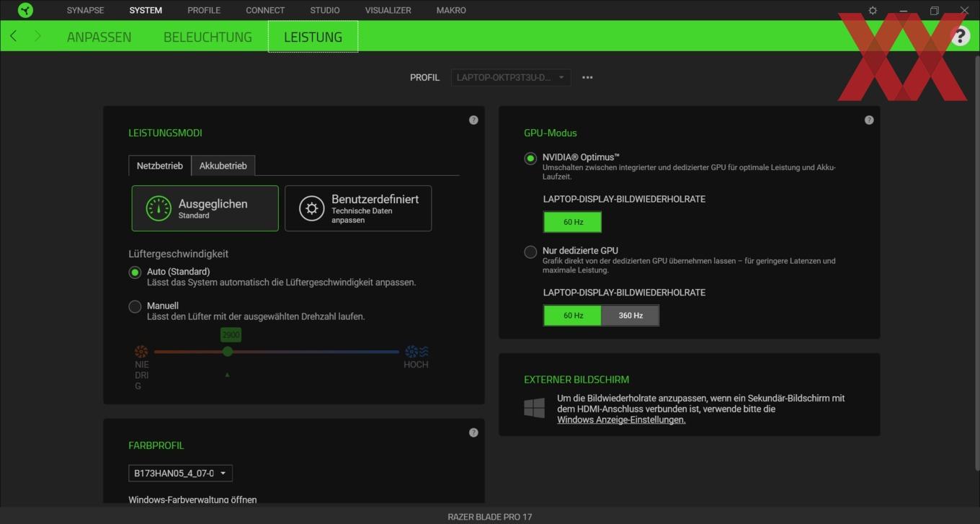Open the SYNAPSE menu
The image size is (980, 524).
(85, 10)
